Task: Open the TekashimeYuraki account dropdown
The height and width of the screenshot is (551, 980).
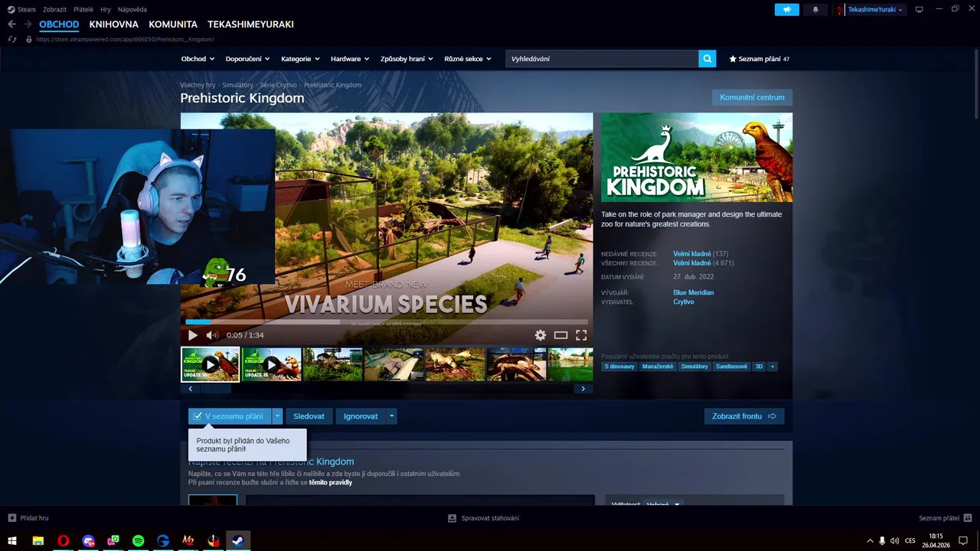Action: pos(875,9)
